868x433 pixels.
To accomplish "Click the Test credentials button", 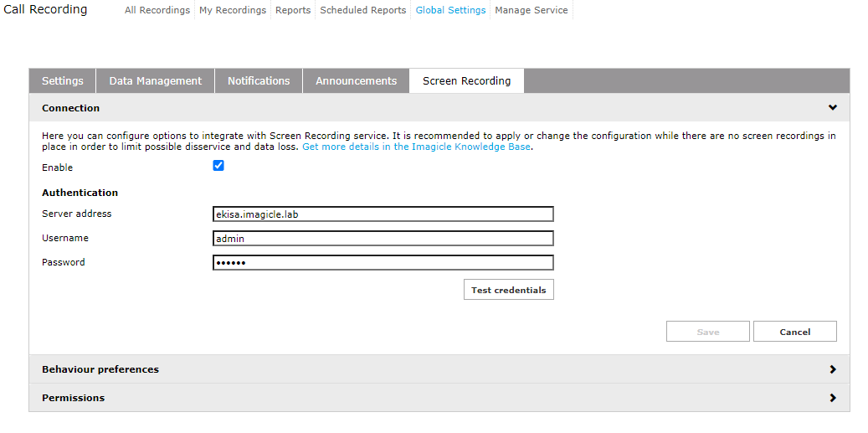I will [508, 290].
